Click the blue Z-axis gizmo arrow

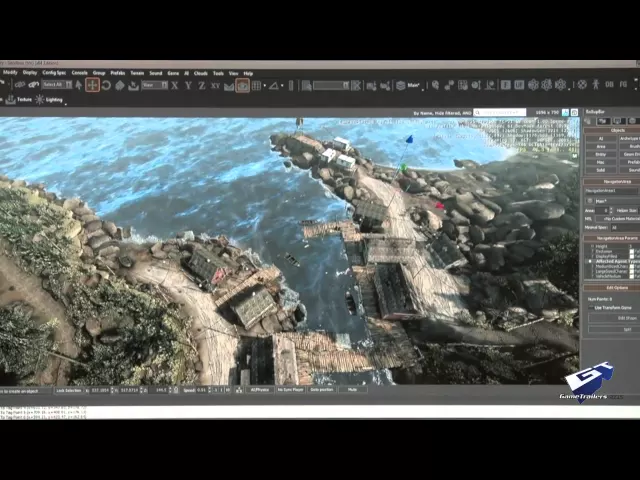click(409, 139)
